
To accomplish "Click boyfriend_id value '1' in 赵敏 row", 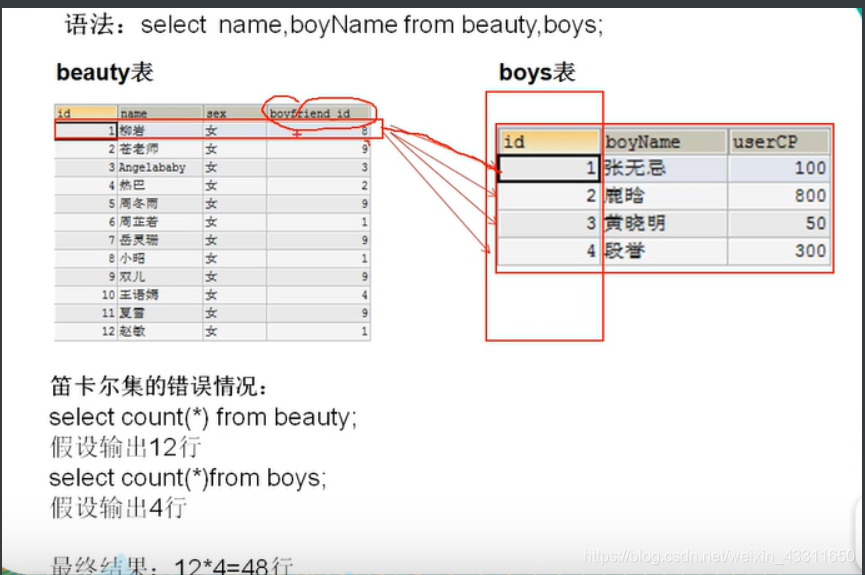I will coord(318,331).
